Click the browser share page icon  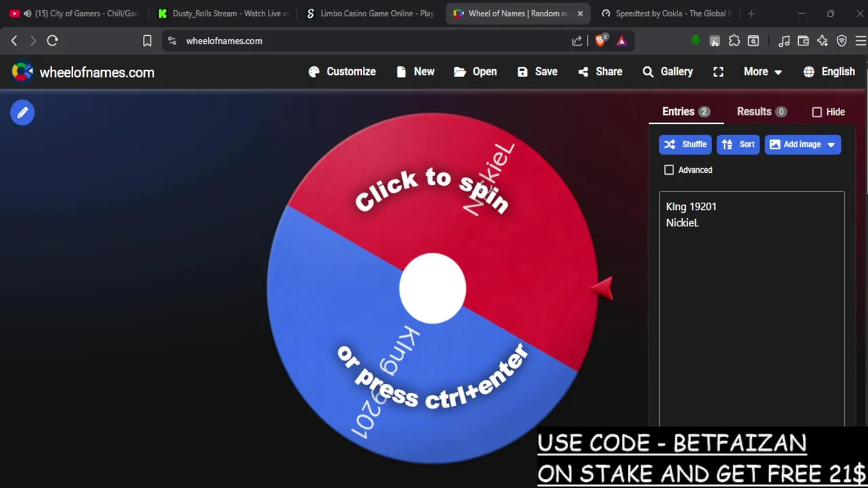click(577, 41)
